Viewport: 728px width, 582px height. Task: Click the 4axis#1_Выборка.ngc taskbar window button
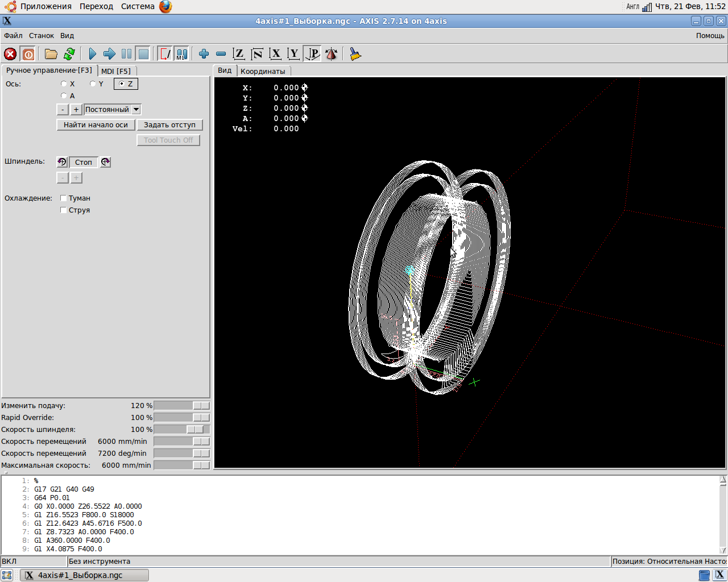pyautogui.click(x=85, y=575)
